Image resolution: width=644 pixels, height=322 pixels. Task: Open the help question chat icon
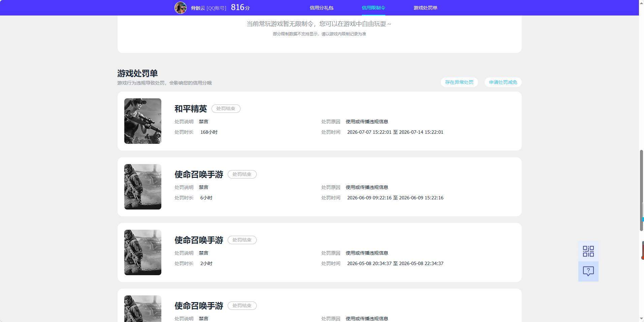tap(588, 271)
